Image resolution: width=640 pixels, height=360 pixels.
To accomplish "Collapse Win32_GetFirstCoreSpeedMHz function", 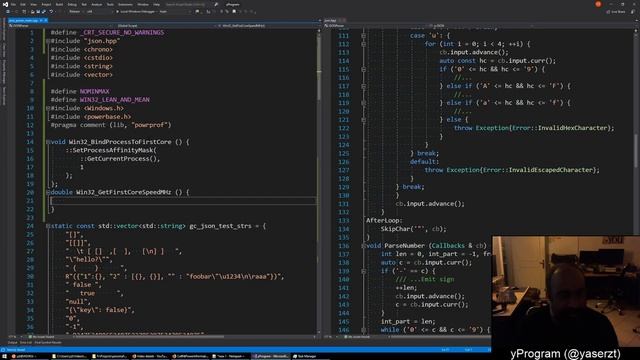I will pos(48,192).
